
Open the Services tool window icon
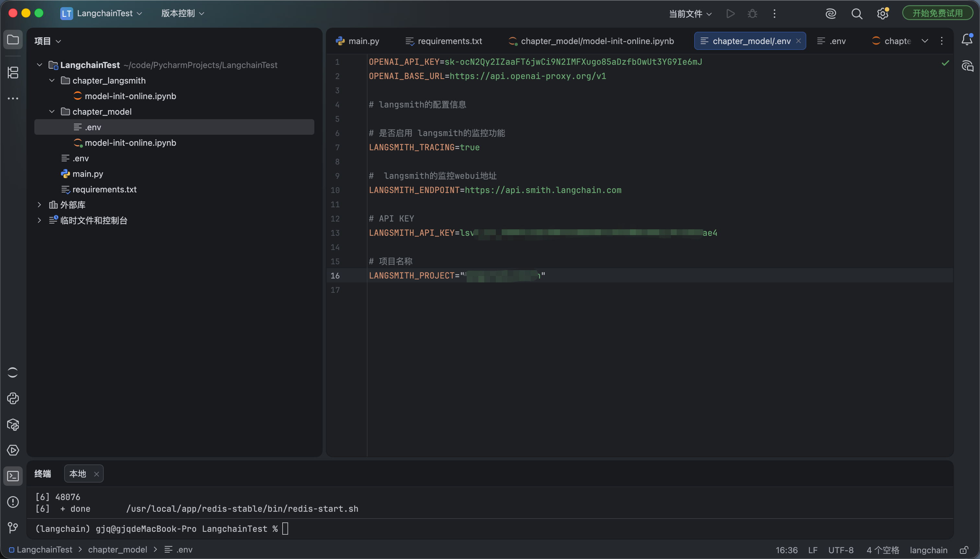13,450
